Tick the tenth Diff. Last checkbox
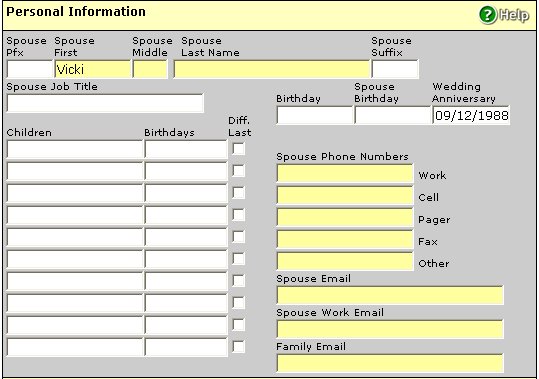 tap(239, 347)
